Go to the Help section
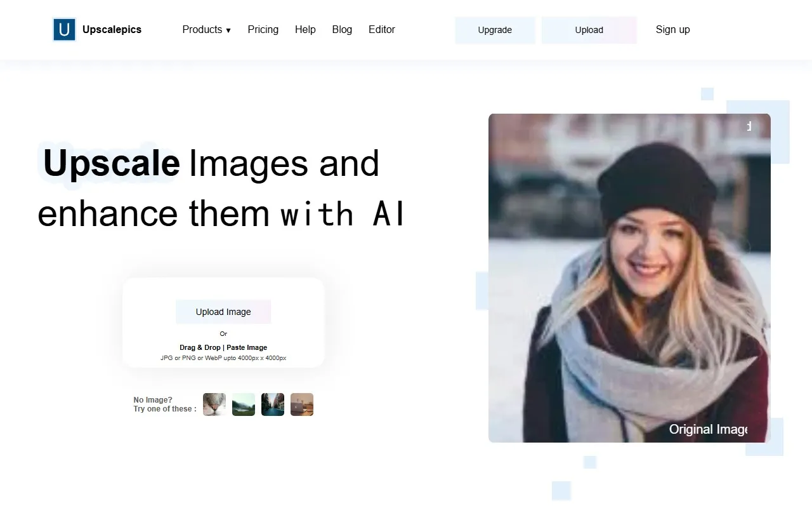This screenshot has width=812, height=508. [x=305, y=30]
